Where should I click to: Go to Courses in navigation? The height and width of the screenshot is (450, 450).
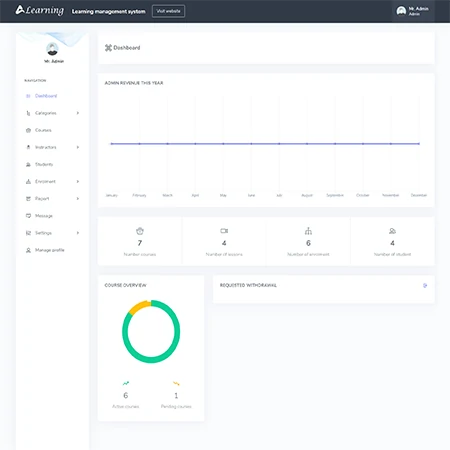pos(43,130)
